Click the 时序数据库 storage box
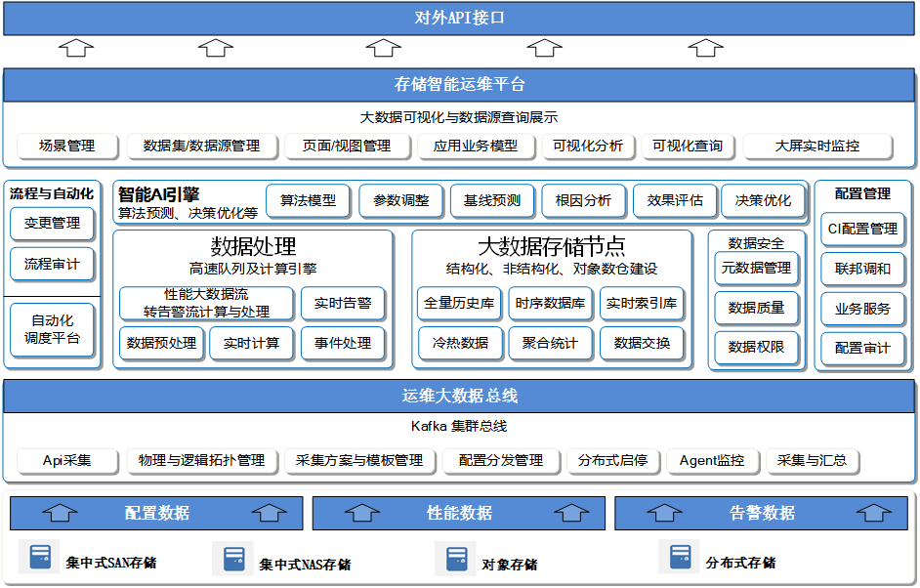This screenshot has height=588, width=920. [550, 304]
